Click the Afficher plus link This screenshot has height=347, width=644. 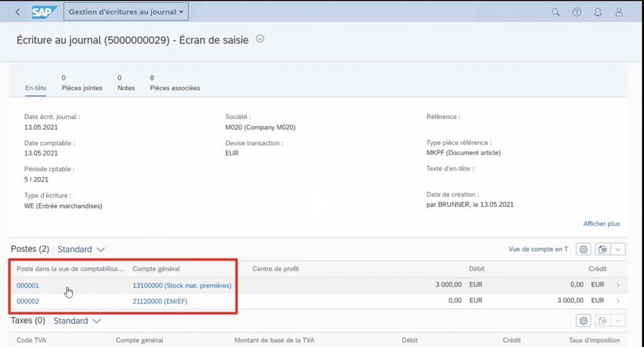point(601,224)
